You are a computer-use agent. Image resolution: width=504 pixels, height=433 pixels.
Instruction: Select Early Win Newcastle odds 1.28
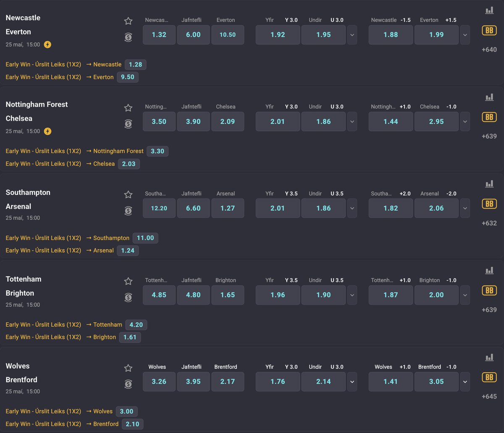(136, 65)
